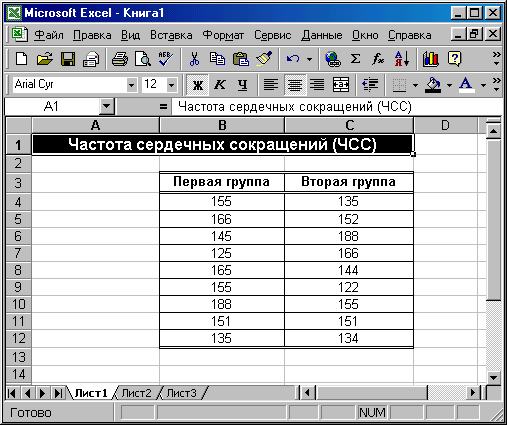507x425 pixels.
Task: Create a new workbook with the New icon
Action: 22,59
